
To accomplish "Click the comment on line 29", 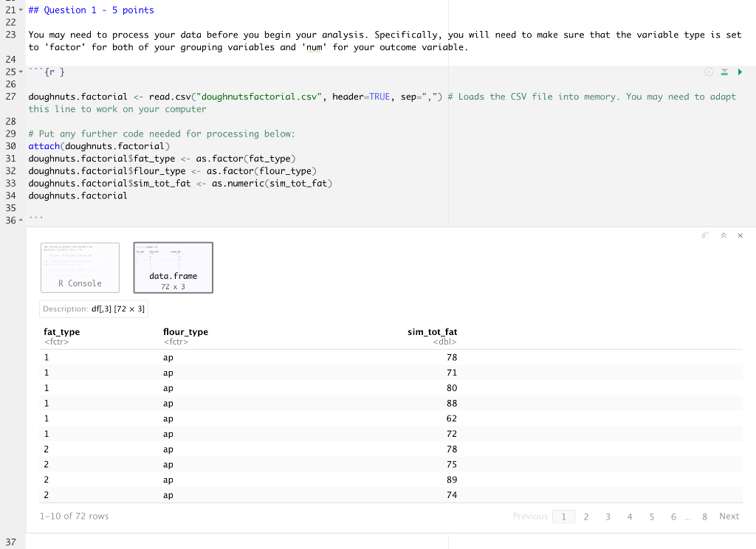I will (x=162, y=134).
